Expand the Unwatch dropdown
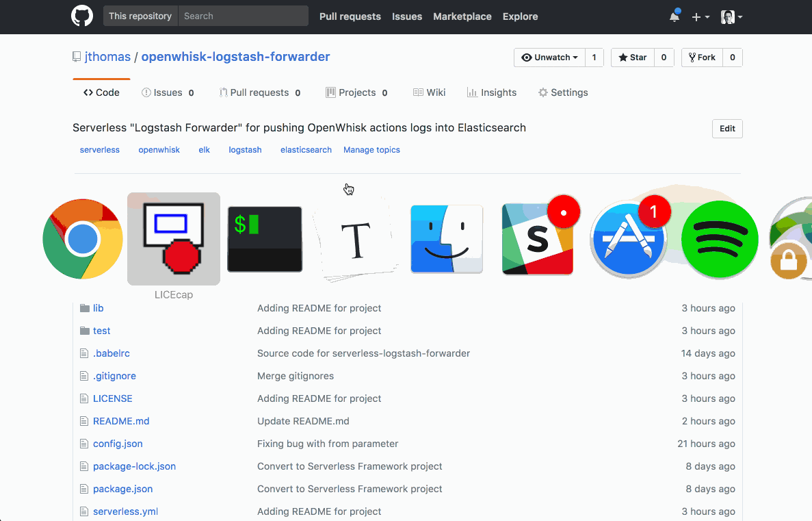This screenshot has width=812, height=521. pyautogui.click(x=549, y=58)
